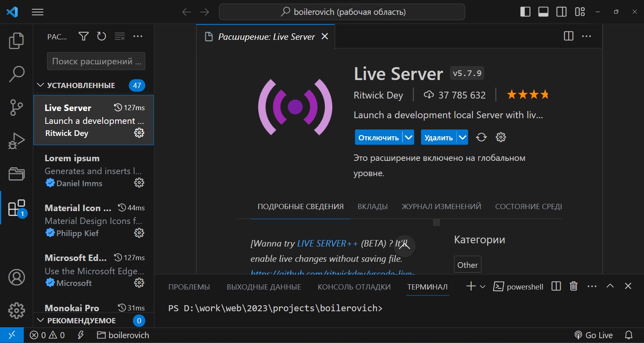The width and height of the screenshot is (644, 343).
Task: Toggle the bottom panel visibility
Action: [x=543, y=12]
